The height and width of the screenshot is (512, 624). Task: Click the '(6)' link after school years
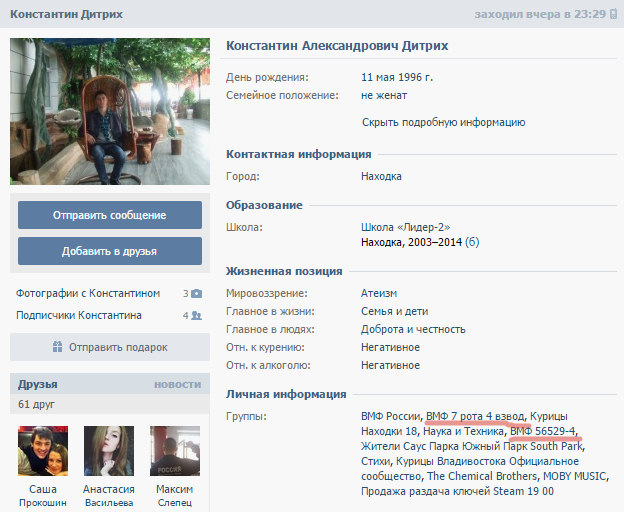pyautogui.click(x=472, y=242)
